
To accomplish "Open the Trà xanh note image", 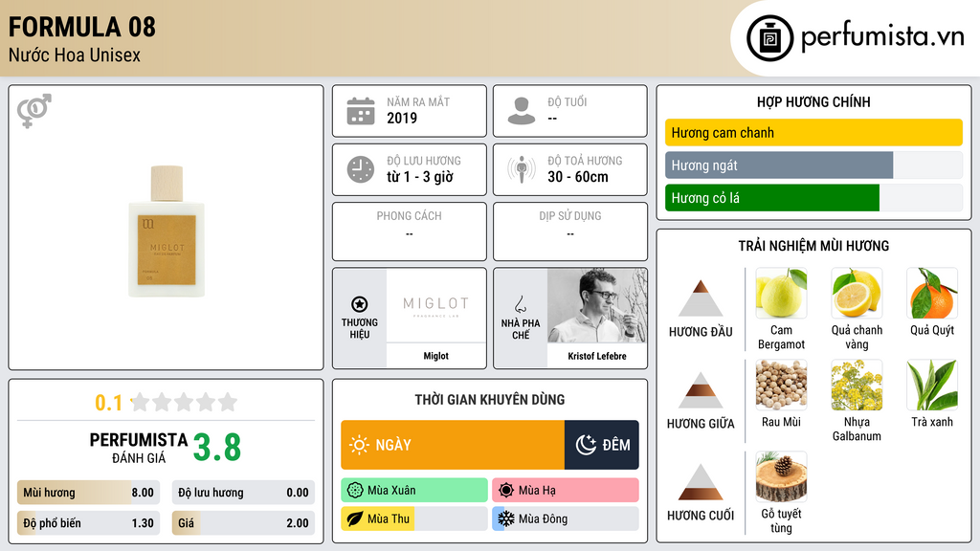I will pos(932,386).
